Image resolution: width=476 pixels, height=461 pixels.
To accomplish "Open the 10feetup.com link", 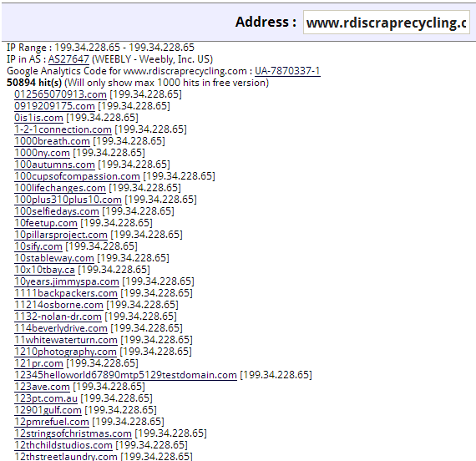I will point(46,223).
